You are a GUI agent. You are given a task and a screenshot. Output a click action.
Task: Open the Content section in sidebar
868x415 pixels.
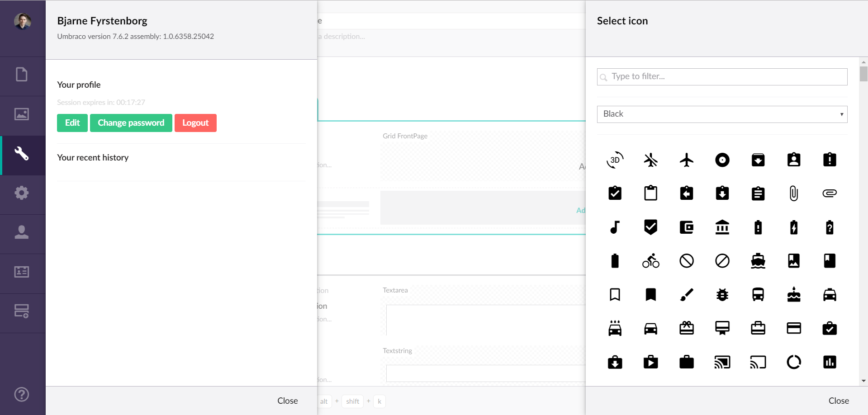pos(22,75)
